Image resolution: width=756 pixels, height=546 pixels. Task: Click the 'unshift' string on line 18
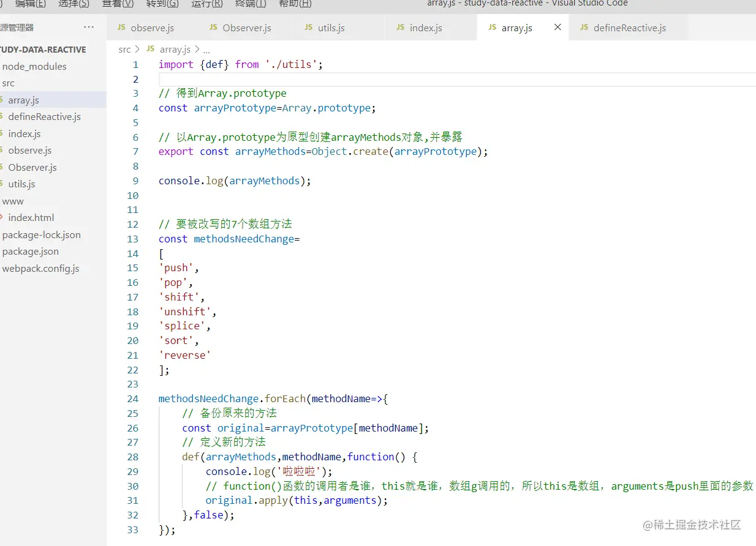pyautogui.click(x=185, y=312)
